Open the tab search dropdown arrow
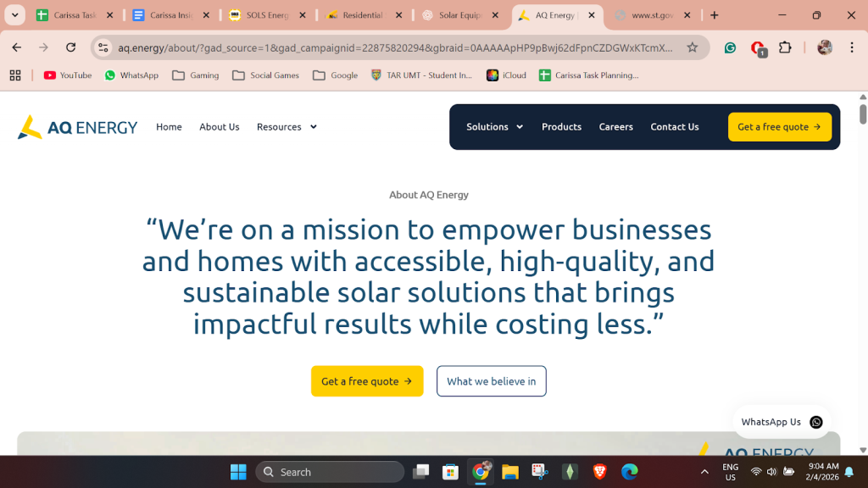Screen dimensions: 868x488 [x=15, y=15]
